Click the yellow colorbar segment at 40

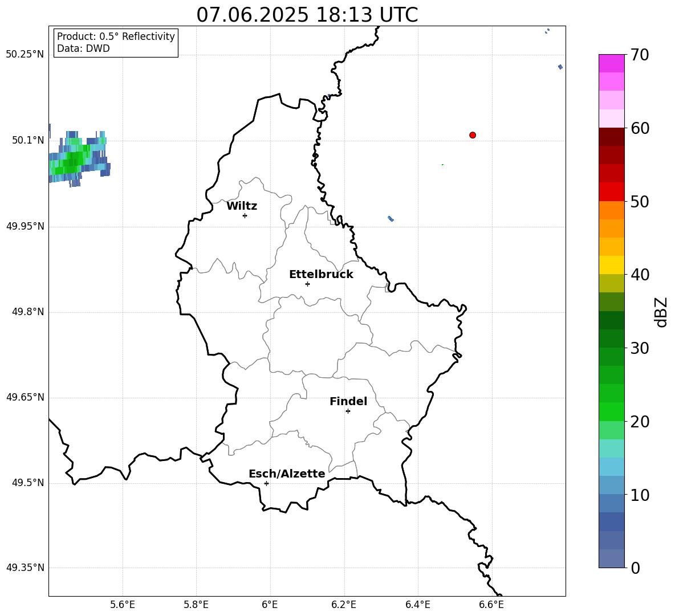coord(611,265)
